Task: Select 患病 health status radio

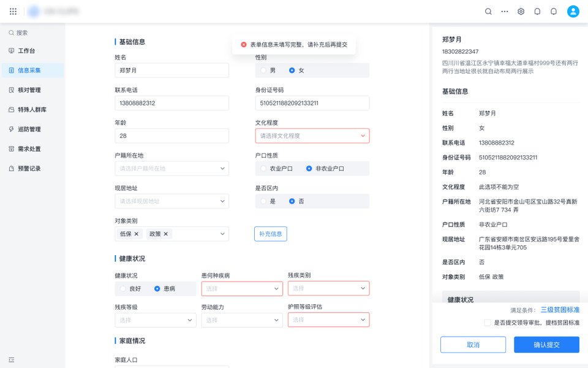Action: [x=157, y=289]
